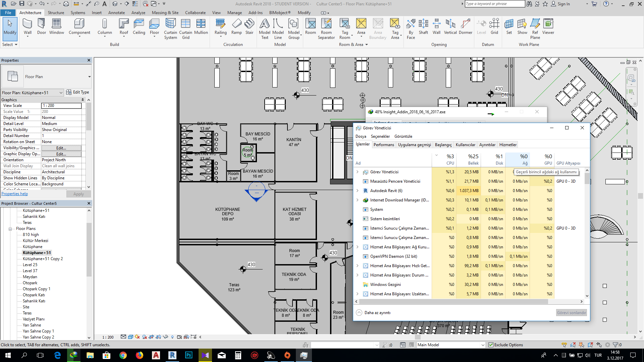Select the Model Text tool
The height and width of the screenshot is (362, 644).
pyautogui.click(x=265, y=29)
